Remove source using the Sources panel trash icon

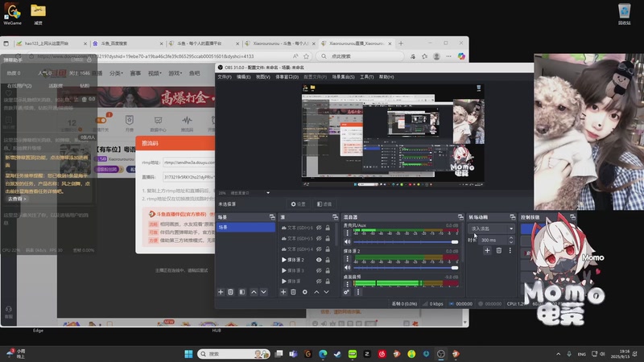293,292
